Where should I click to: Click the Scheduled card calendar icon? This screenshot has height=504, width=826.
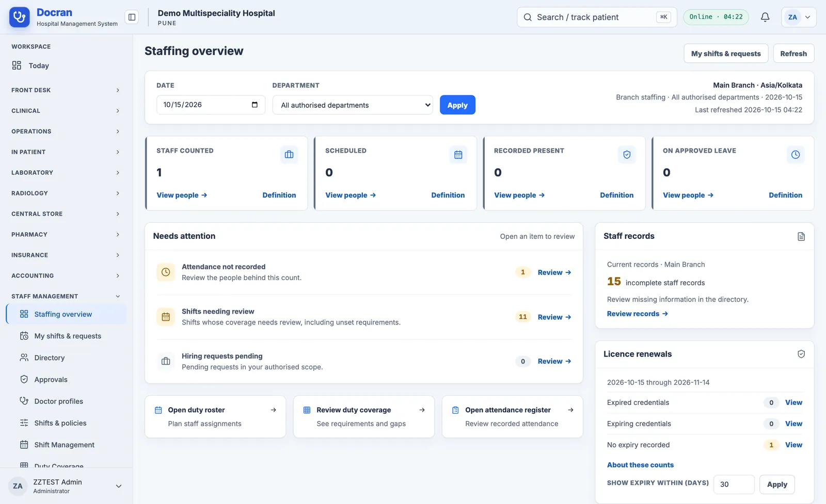[458, 155]
